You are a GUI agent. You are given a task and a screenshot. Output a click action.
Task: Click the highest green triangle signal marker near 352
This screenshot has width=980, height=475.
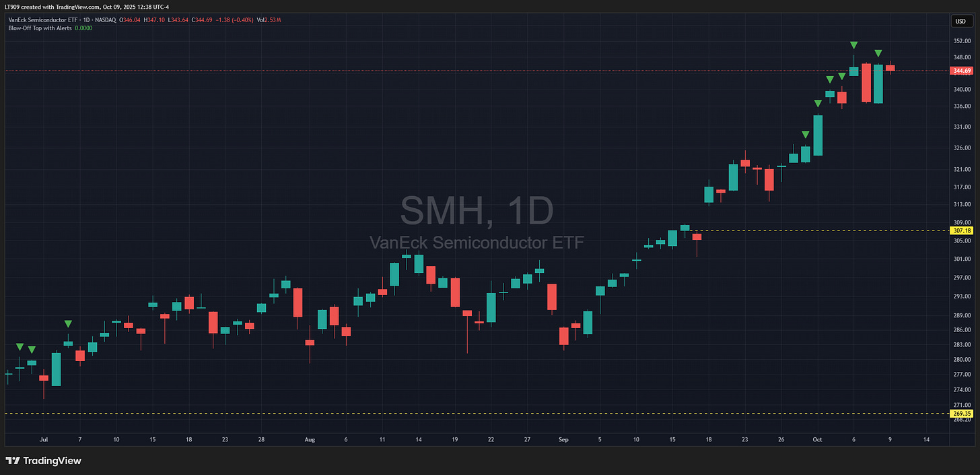853,45
